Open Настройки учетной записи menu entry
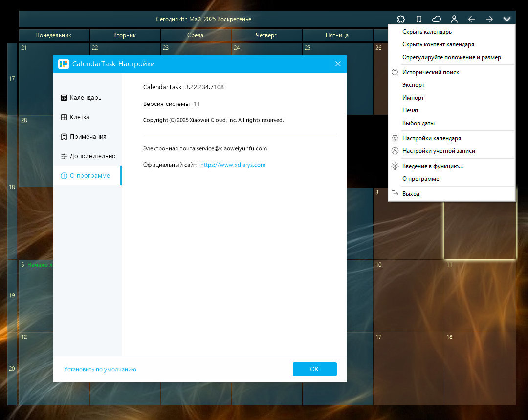Screen dimensions: 528x420 point(439,151)
